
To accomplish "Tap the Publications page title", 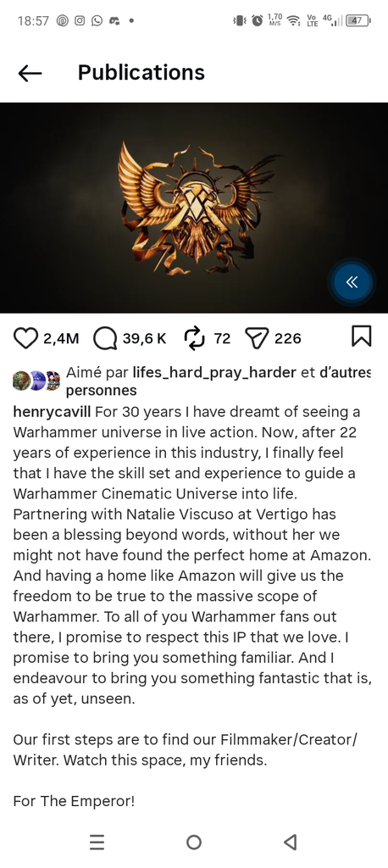I will click(x=141, y=73).
